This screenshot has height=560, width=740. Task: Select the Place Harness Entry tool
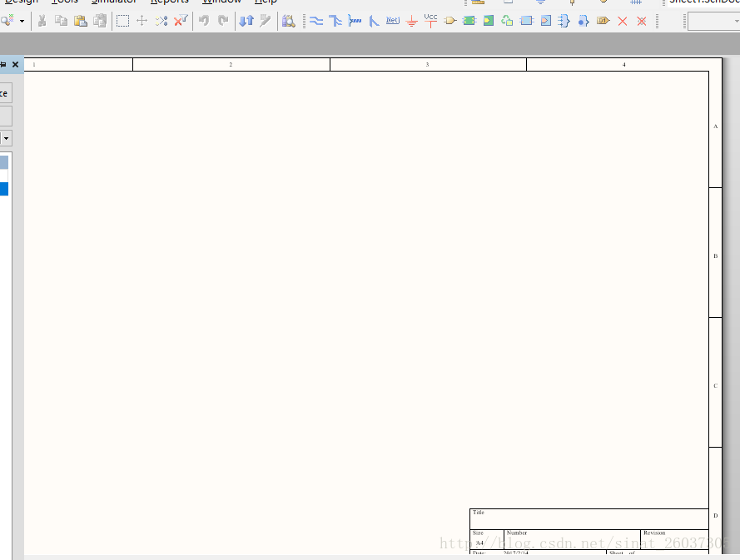coord(584,21)
